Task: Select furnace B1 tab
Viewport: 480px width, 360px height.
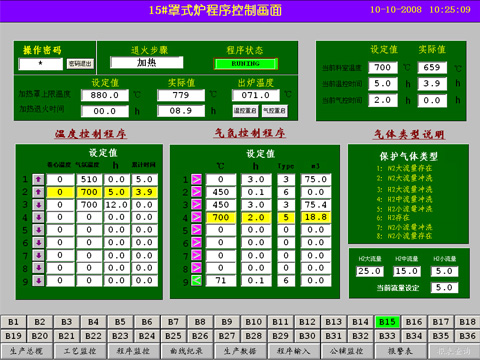Action: 13,322
